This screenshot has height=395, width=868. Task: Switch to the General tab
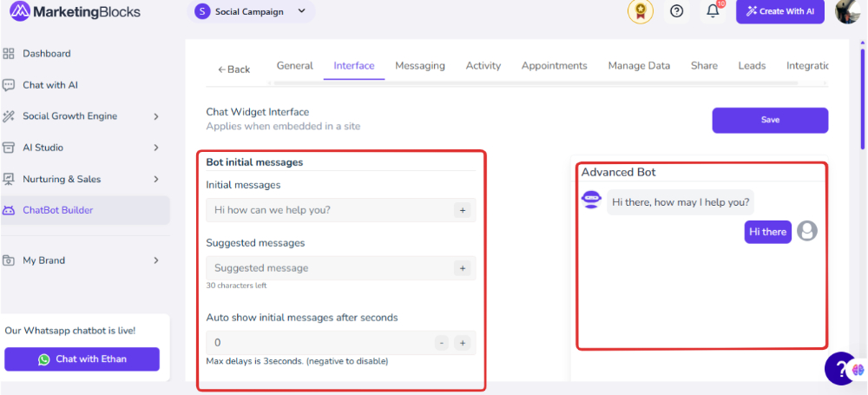[x=294, y=65]
